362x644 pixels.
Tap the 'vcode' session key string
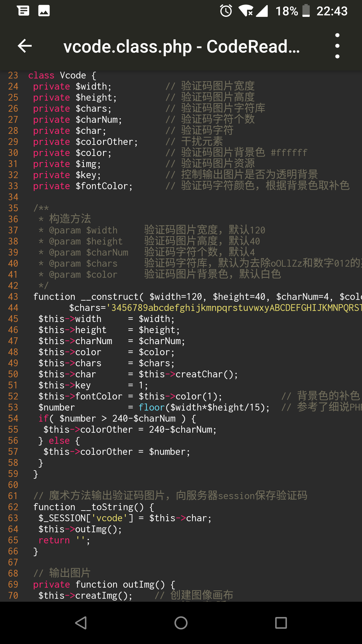coord(110,518)
